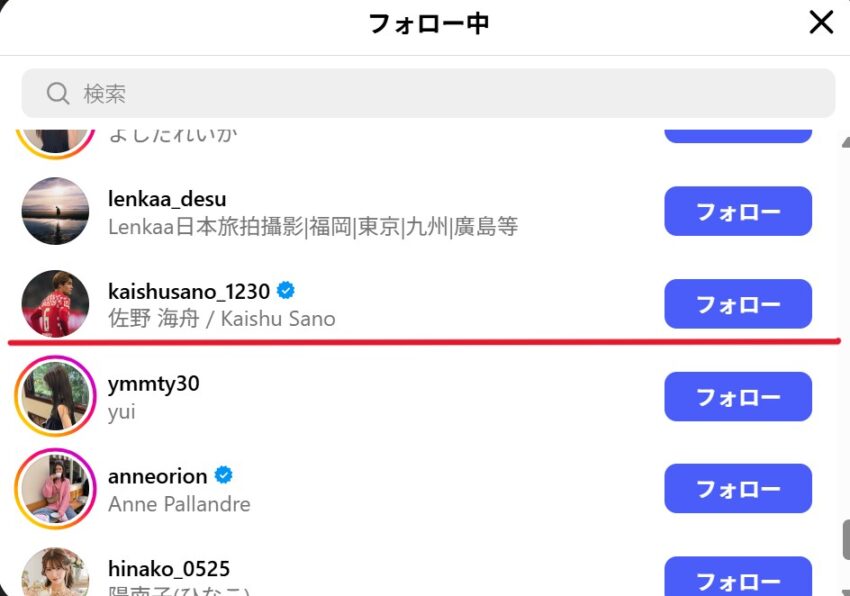Screen dimensions: 850x596
Task: Follow anneorion with フォロー button
Action: [738, 488]
